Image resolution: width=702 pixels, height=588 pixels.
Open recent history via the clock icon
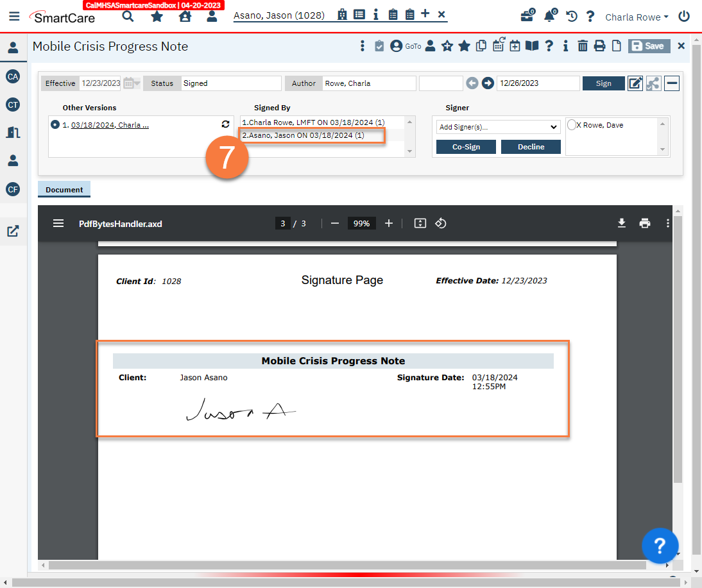(x=571, y=16)
